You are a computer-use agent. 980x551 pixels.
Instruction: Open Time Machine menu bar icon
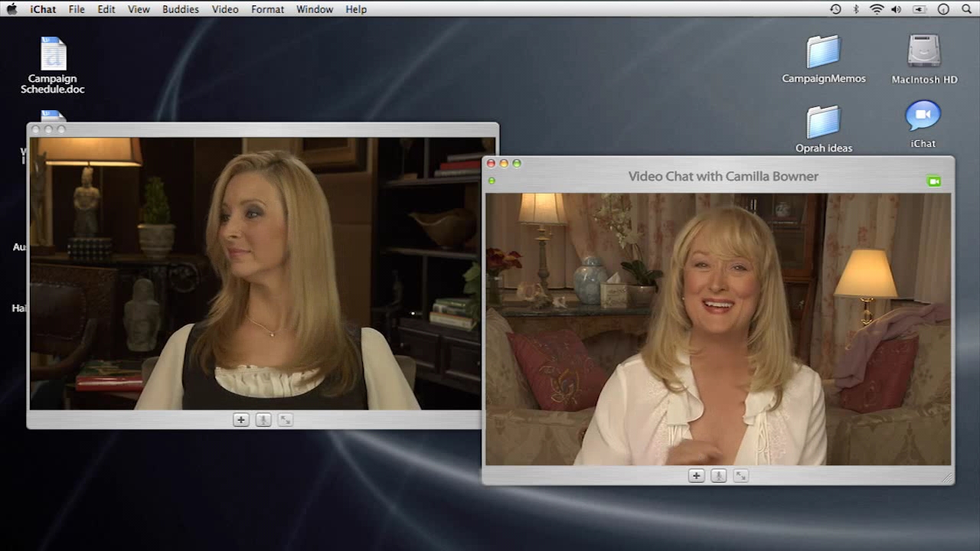click(835, 9)
